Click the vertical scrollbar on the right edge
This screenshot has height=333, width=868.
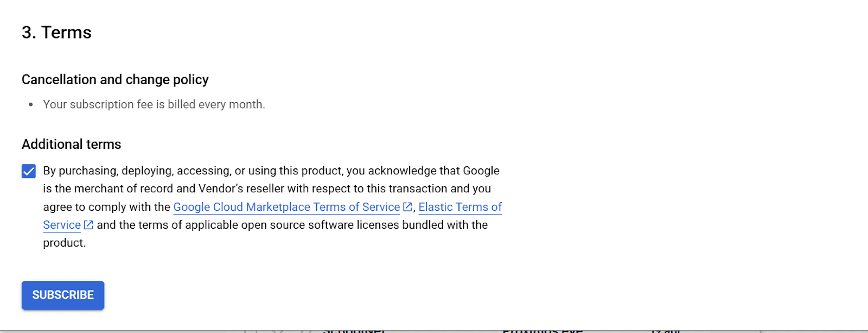coord(865,163)
